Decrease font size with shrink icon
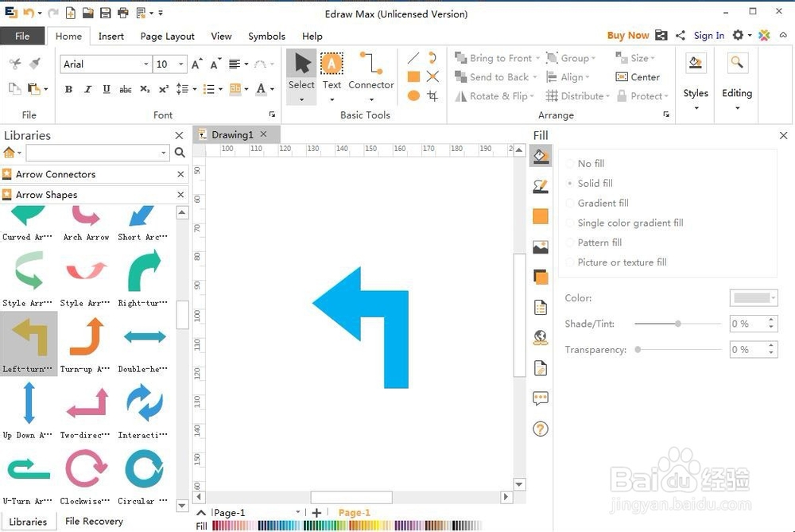Viewport: 795px width, 532px height. click(x=215, y=64)
